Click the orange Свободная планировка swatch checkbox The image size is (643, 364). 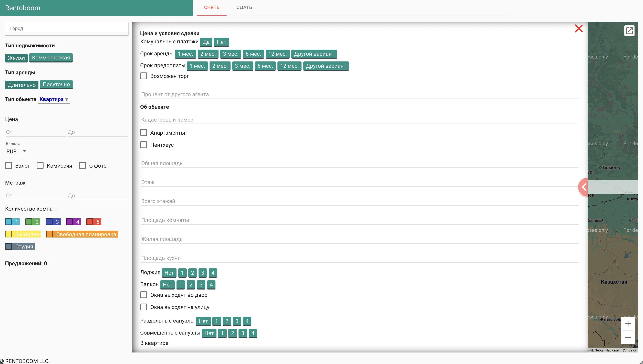coord(49,234)
